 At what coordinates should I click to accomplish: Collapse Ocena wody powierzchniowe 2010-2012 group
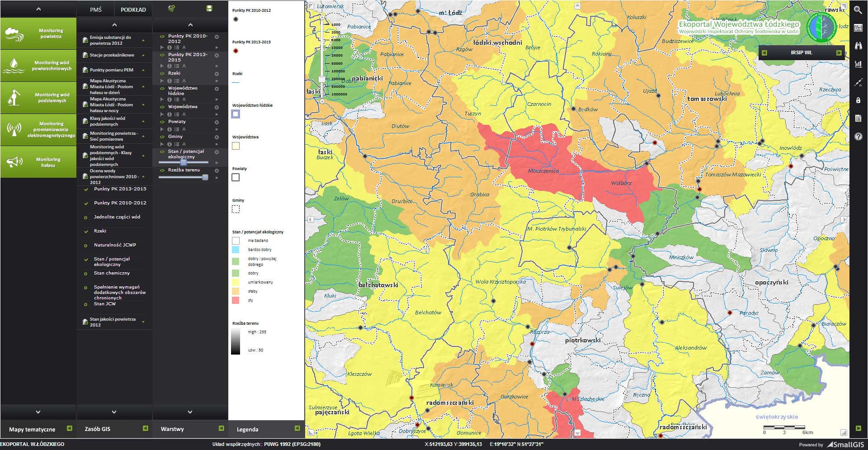[143, 177]
